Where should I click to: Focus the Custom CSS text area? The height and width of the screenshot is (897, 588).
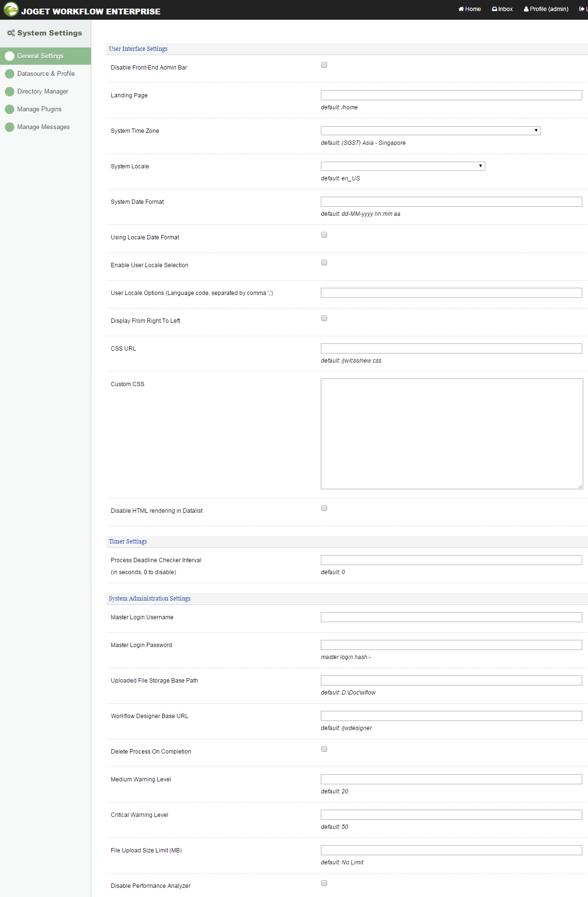pos(451,434)
